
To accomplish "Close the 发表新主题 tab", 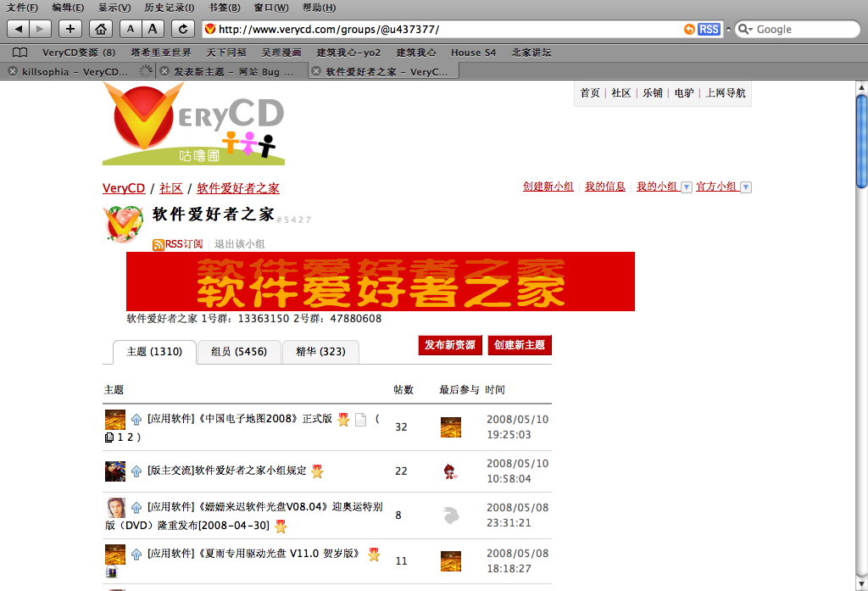I will 164,71.
